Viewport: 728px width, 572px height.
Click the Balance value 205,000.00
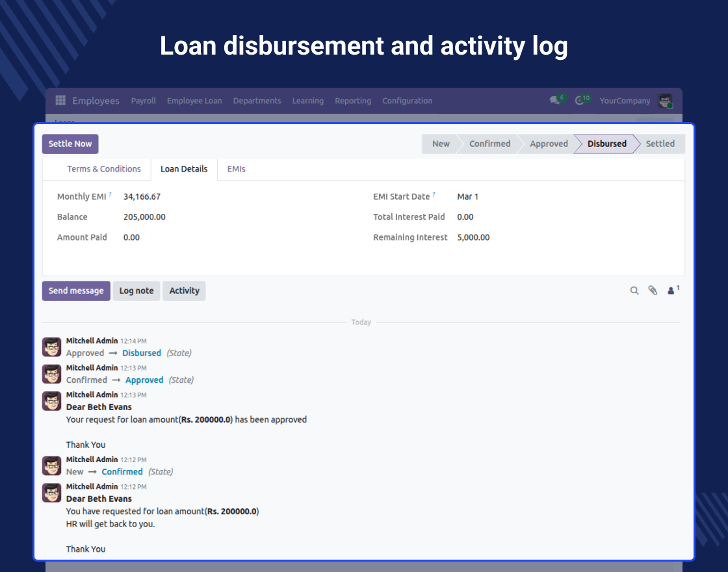point(144,217)
